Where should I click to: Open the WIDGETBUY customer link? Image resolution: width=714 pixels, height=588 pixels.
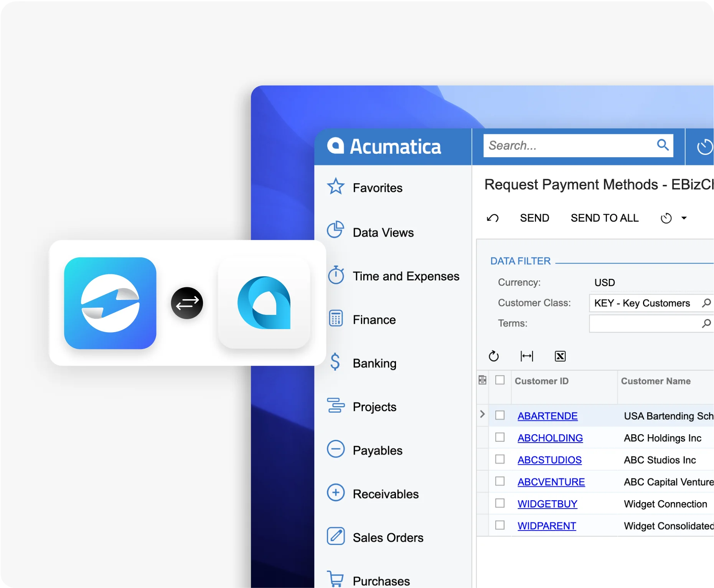pyautogui.click(x=547, y=504)
